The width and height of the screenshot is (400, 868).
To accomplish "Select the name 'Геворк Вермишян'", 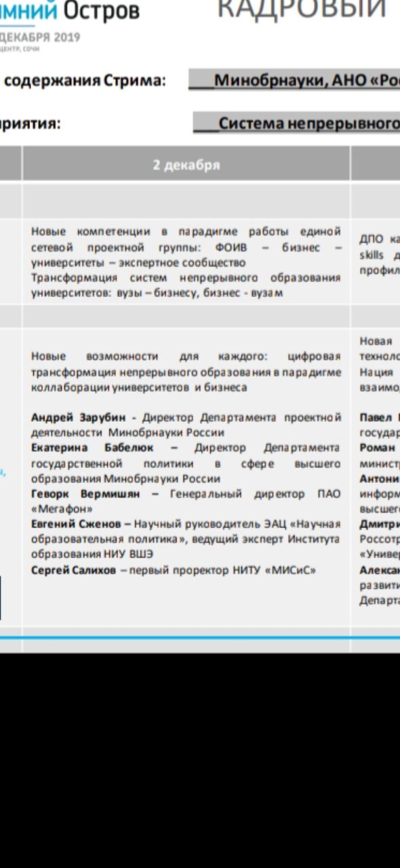I will tap(85, 494).
